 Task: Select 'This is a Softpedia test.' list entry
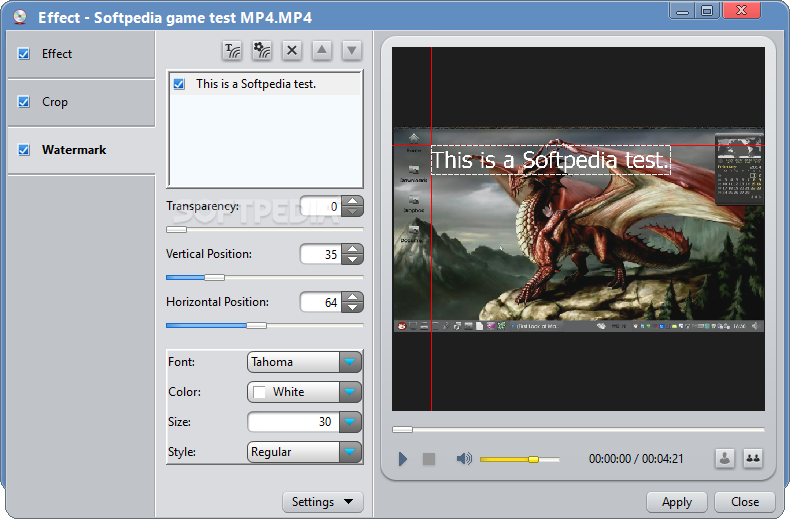(x=266, y=84)
